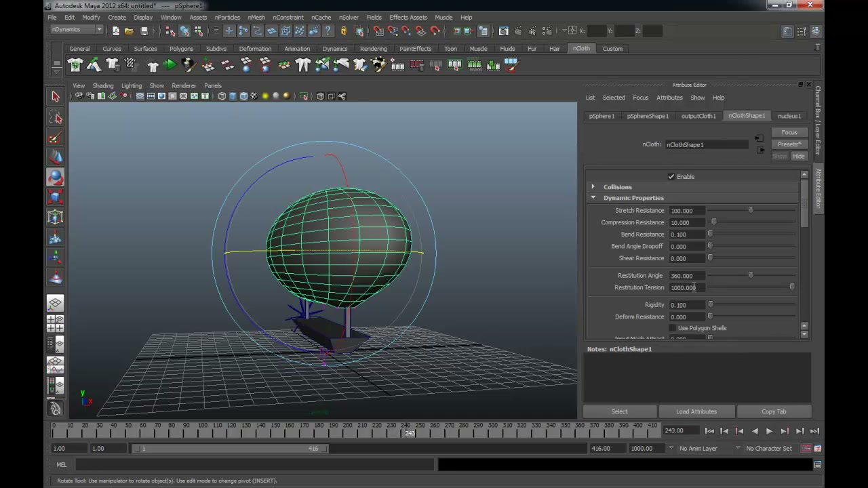Open the Fields menu
The height and width of the screenshot is (488, 868).
(x=374, y=18)
